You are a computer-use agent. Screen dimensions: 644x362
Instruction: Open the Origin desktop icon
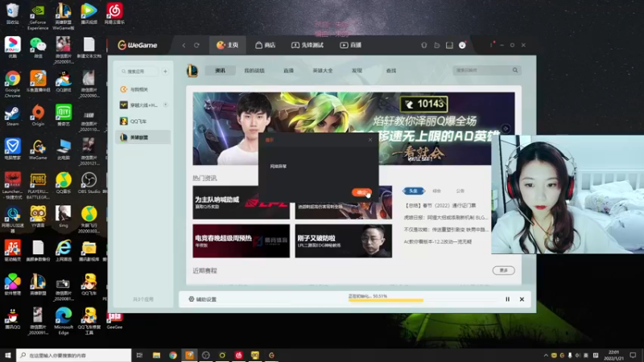pos(38,116)
